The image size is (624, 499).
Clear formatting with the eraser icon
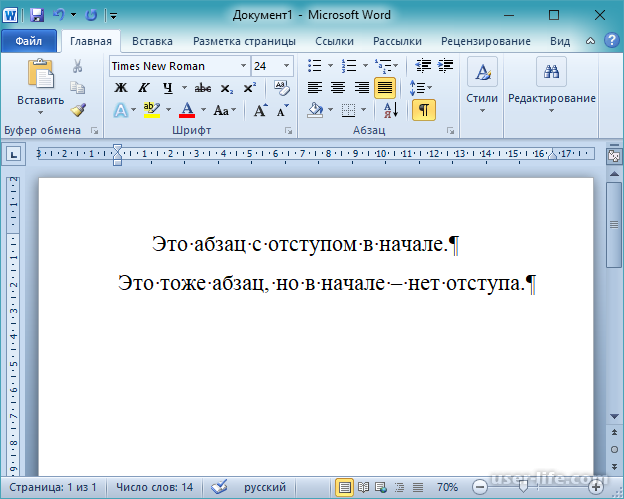[282, 88]
